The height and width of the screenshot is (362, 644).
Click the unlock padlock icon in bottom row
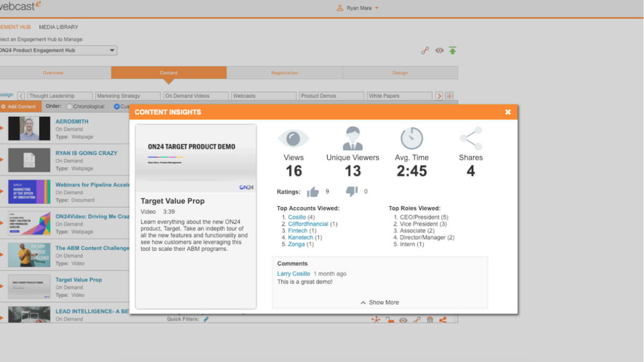pos(390,319)
